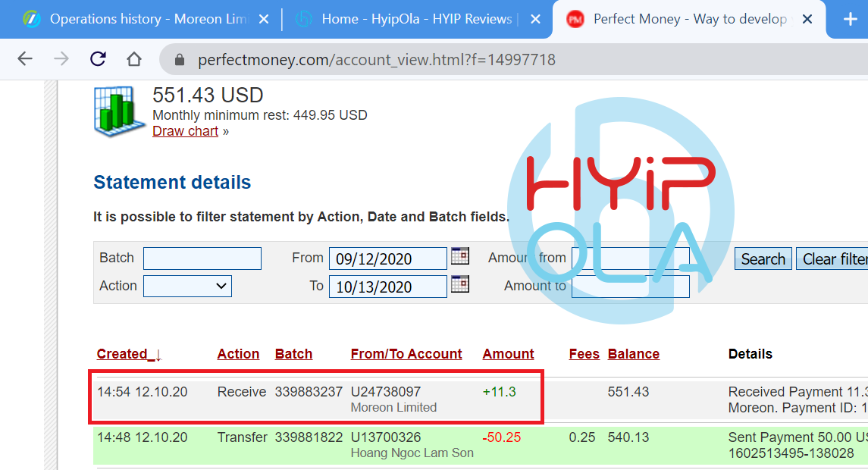Click the From date field 09/12/2020
Viewport: 868px width, 470px height.
point(388,258)
